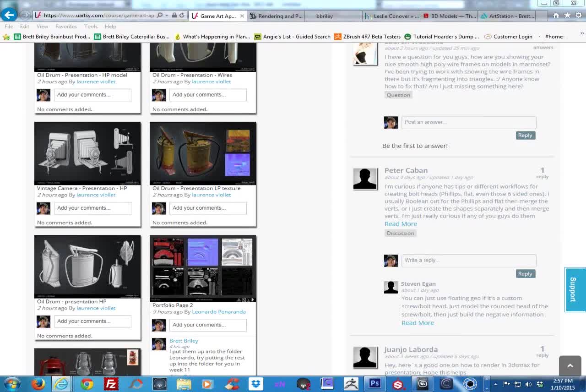Open Oil Drum presentation HP thumbnail
This screenshot has width=586, height=392.
pyautogui.click(x=87, y=267)
